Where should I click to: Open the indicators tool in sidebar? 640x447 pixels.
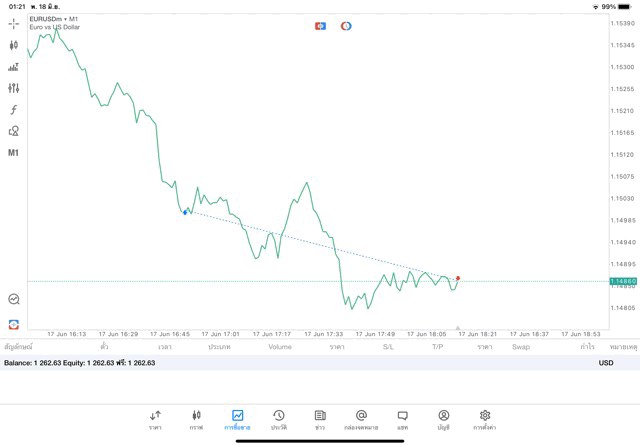[14, 67]
